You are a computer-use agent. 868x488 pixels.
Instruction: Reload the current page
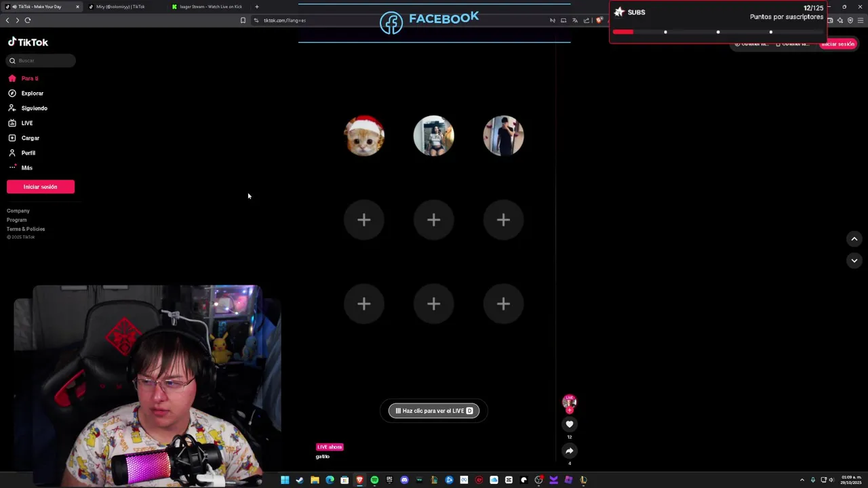point(28,20)
